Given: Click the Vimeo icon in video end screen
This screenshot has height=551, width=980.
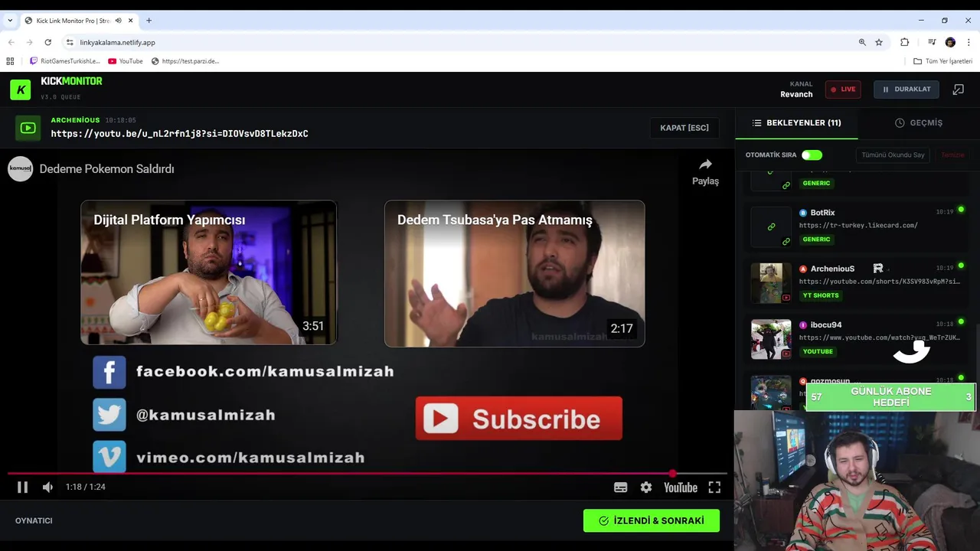Looking at the screenshot, I should [x=109, y=457].
